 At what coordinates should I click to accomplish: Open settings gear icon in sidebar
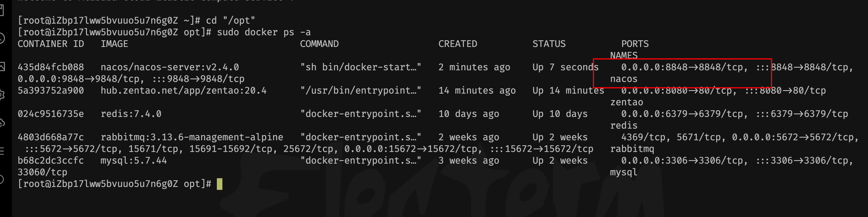click(2, 95)
